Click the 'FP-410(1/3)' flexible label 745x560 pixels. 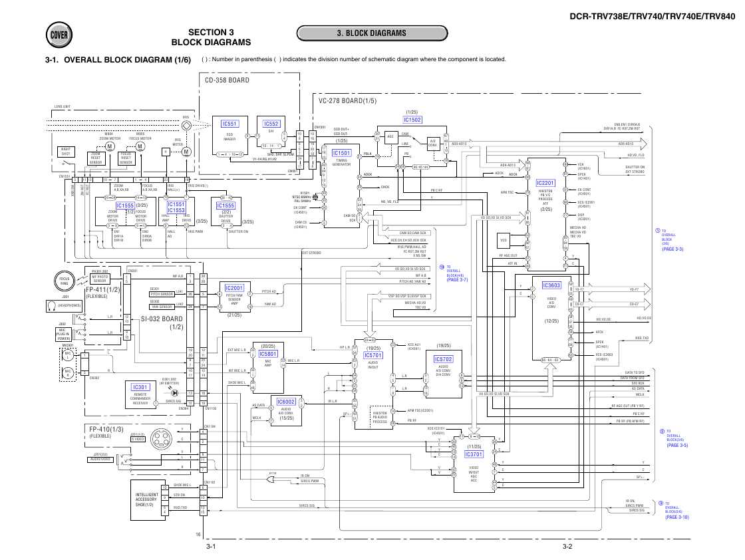(x=106, y=430)
